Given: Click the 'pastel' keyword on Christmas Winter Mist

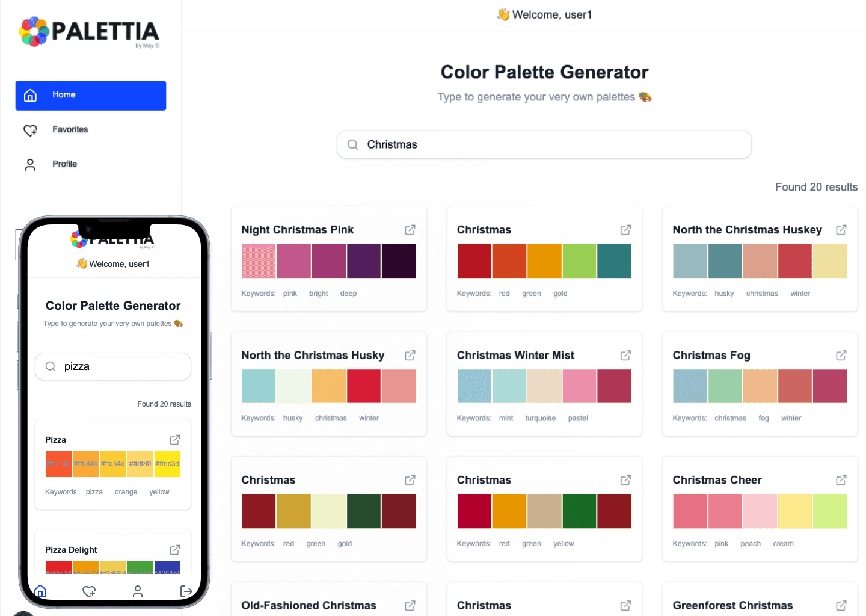Looking at the screenshot, I should (578, 418).
